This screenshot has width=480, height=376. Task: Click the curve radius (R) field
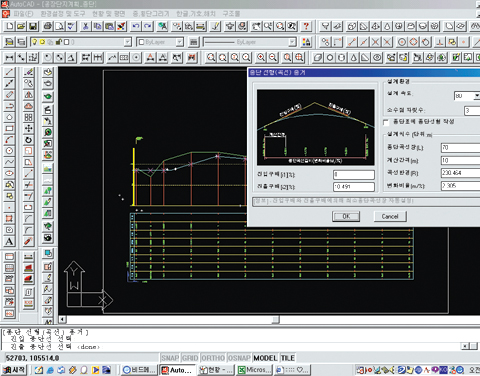[x=461, y=173]
